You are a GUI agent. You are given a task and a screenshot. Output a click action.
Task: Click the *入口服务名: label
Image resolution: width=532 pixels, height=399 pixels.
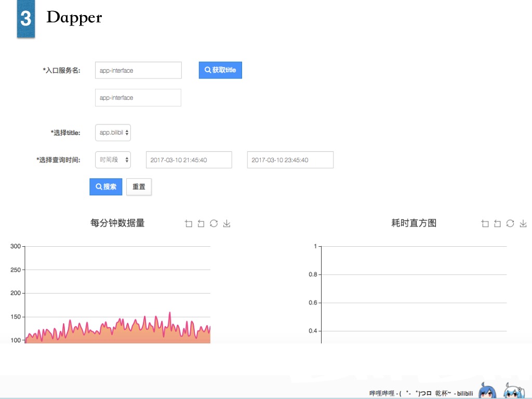(61, 71)
